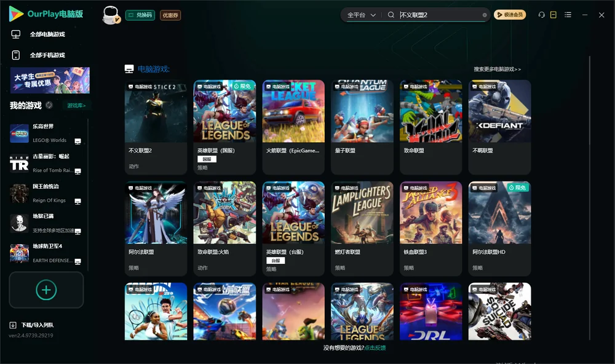
Task: Click the 优惠券 coupon button
Action: 170,15
